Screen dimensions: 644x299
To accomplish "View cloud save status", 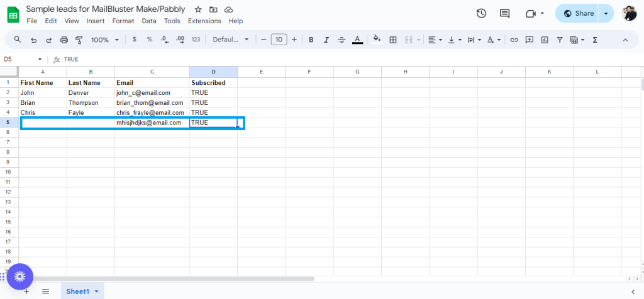I will (229, 9).
